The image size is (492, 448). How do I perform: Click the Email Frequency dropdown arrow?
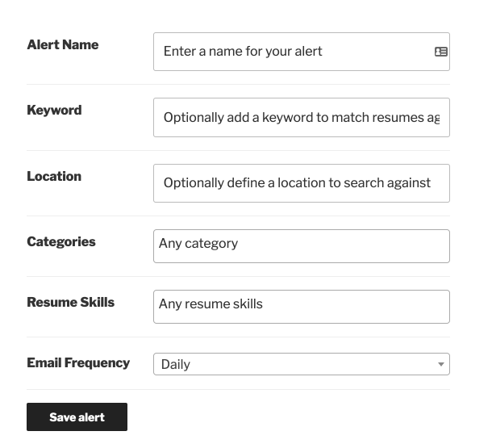[x=441, y=364]
